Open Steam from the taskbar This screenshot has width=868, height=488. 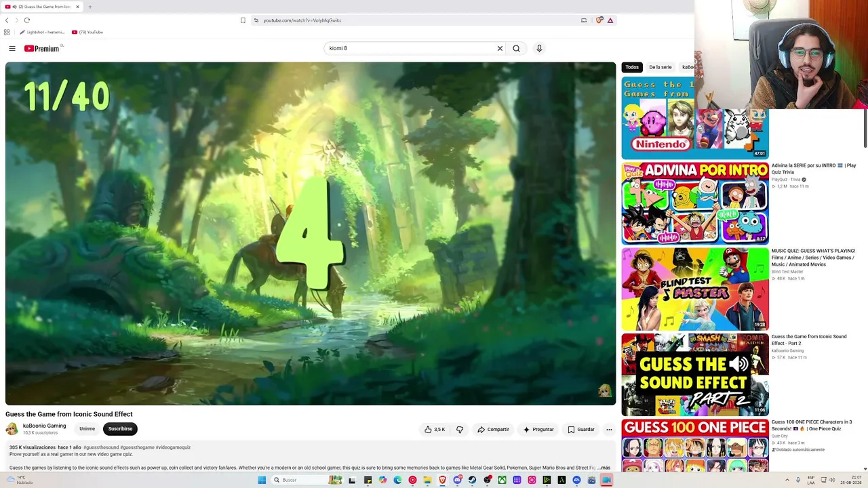472,480
